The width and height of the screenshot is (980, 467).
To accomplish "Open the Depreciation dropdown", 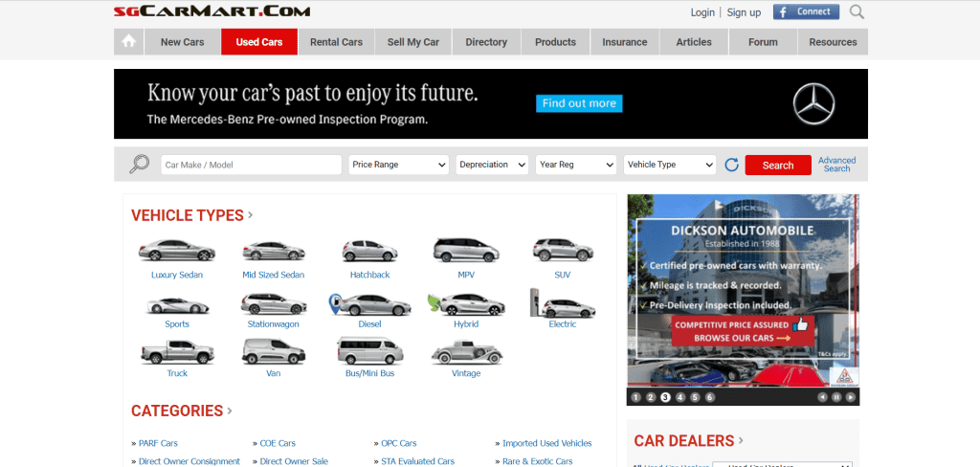I will pyautogui.click(x=492, y=165).
